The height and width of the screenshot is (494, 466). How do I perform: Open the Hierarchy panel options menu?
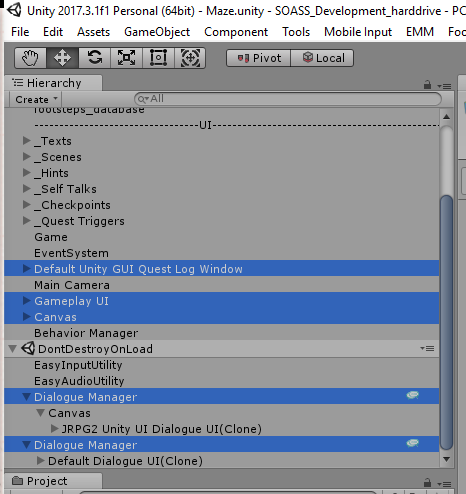tap(444, 86)
